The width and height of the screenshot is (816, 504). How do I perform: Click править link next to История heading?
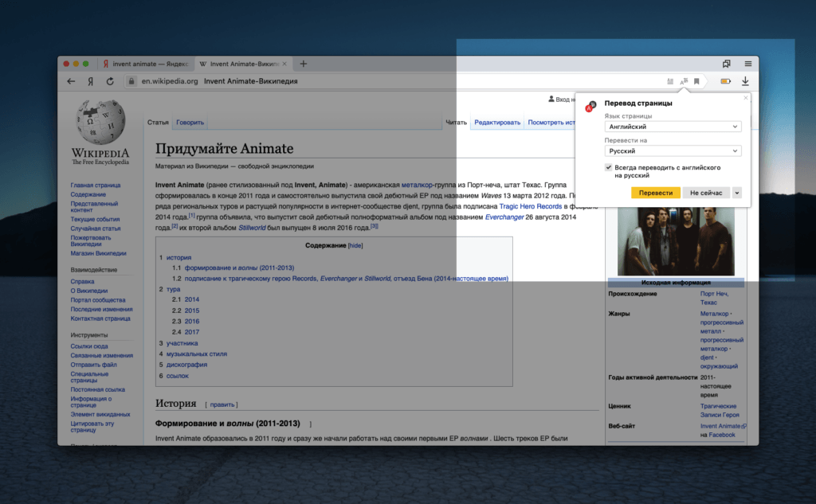pos(222,404)
